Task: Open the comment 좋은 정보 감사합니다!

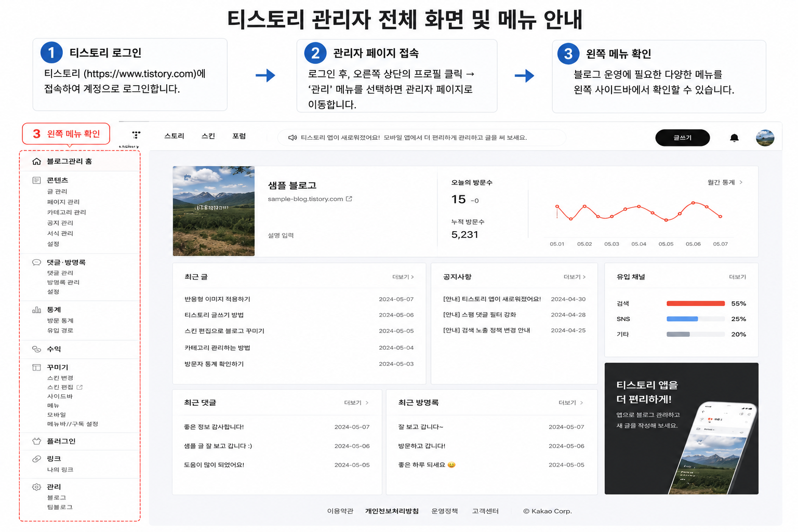Action: point(214,427)
